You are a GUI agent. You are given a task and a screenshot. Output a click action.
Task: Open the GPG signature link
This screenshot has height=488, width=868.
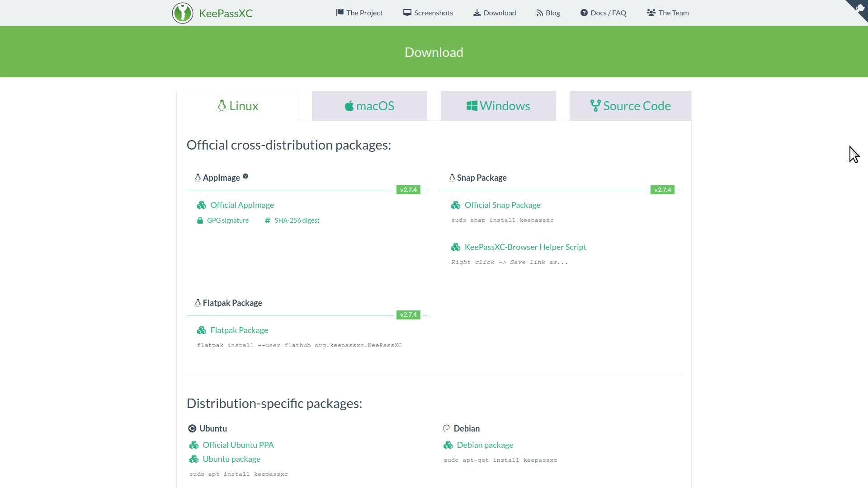228,221
